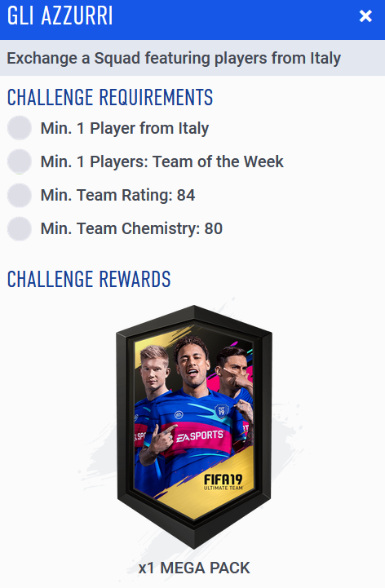
Task: Toggle the Team of the Week requirement circle
Action: 19,161
